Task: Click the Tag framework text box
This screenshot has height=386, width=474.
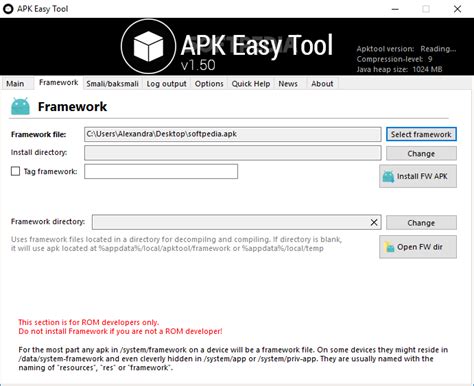Action: pyautogui.click(x=161, y=171)
